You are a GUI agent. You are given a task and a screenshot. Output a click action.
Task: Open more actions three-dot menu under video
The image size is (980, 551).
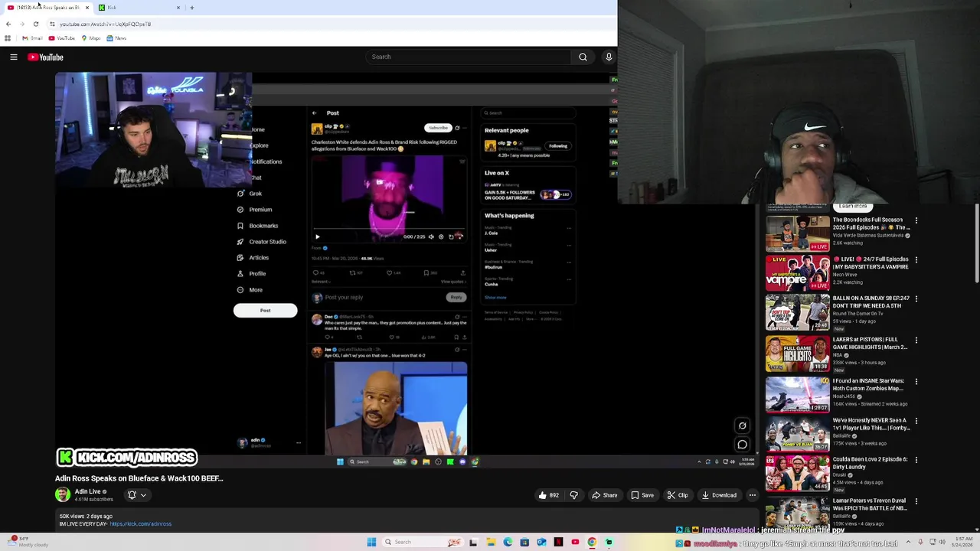tap(753, 495)
